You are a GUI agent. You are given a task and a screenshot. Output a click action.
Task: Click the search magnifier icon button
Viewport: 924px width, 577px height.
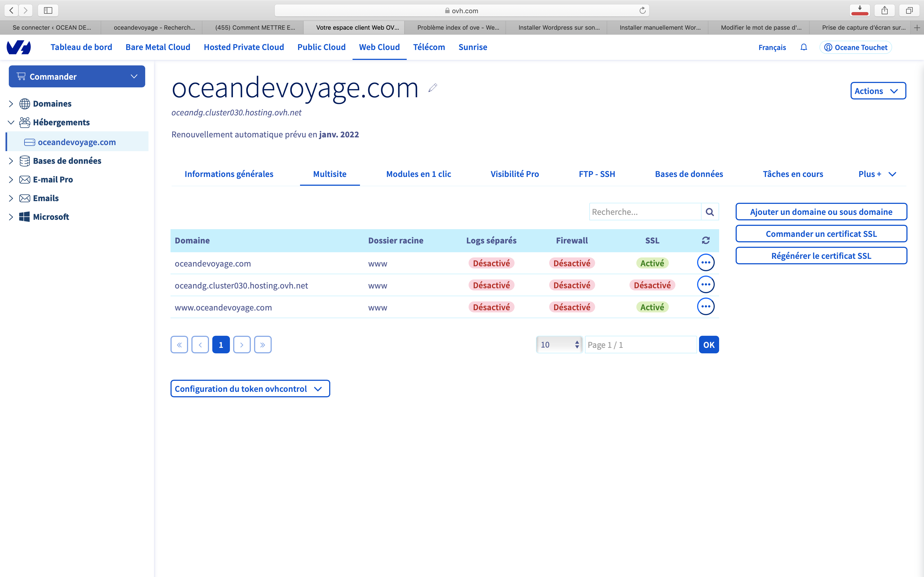[710, 212]
